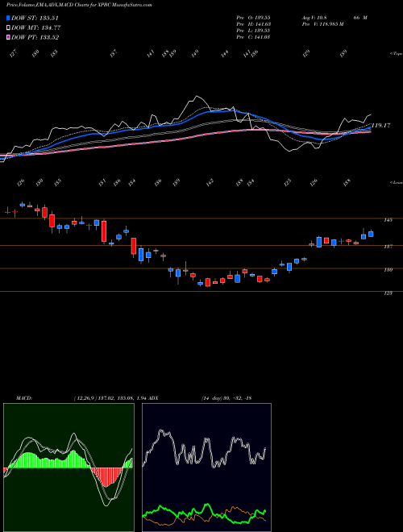Click the green MACD histogram panel
This screenshot has height=532, width=403.
click(x=69, y=468)
